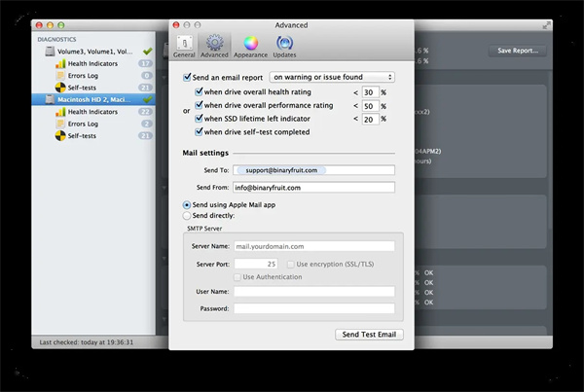
Task: Click the Send From email field
Action: pyautogui.click(x=313, y=188)
